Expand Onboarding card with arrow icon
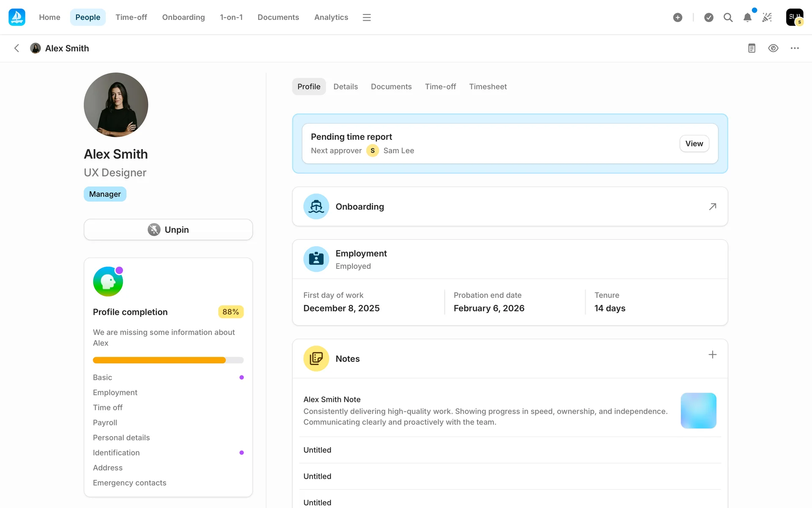812x508 pixels. click(713, 207)
